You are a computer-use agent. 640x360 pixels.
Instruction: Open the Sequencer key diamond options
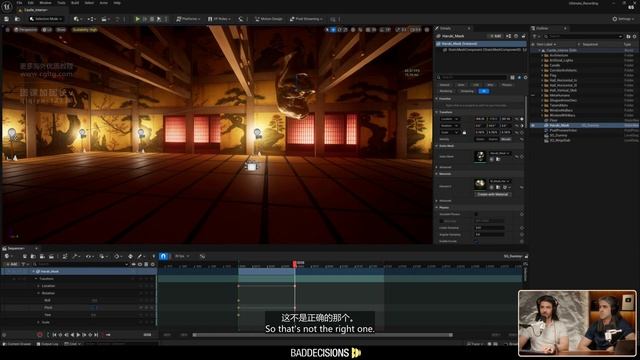click(x=117, y=256)
